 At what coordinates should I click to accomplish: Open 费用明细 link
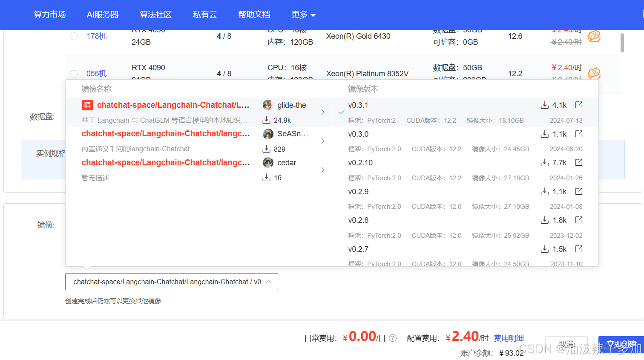pyautogui.click(x=509, y=338)
